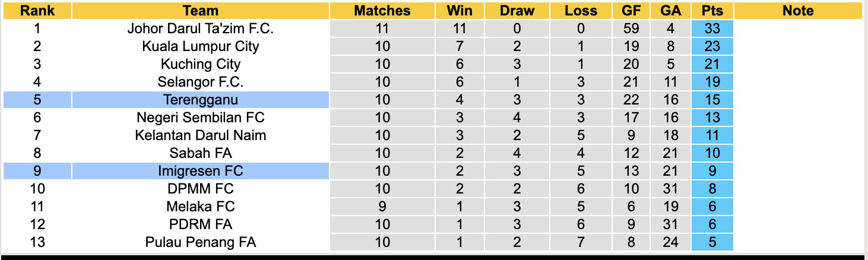Open the Johor Darul Ta'zim F.C. team
This screenshot has height=260, width=868.
[201, 28]
